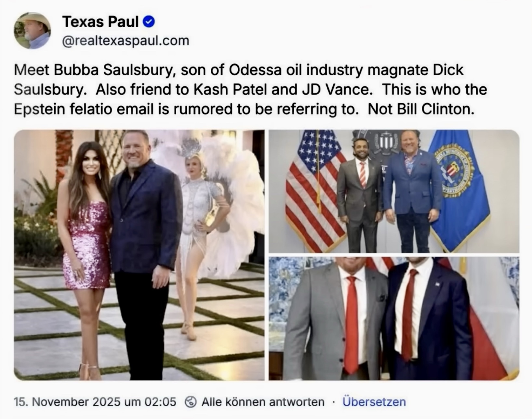The width and height of the screenshot is (532, 419).
Task: Open the photo of two men in red ties
Action: [394, 319]
